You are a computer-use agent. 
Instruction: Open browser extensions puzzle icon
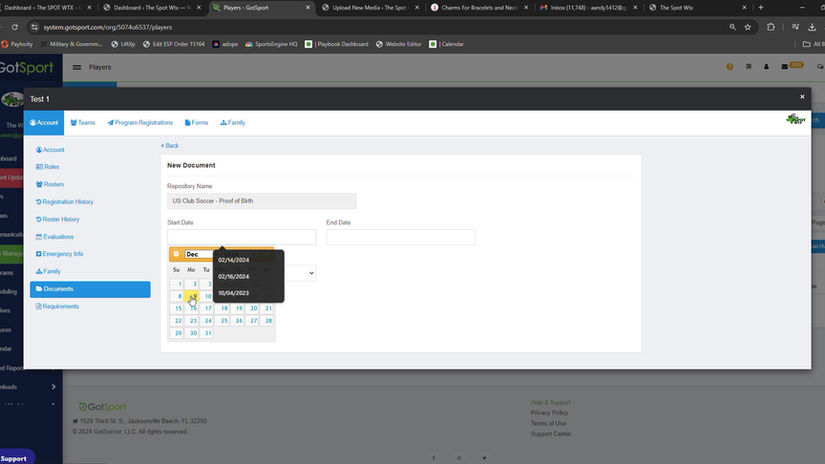(771, 27)
